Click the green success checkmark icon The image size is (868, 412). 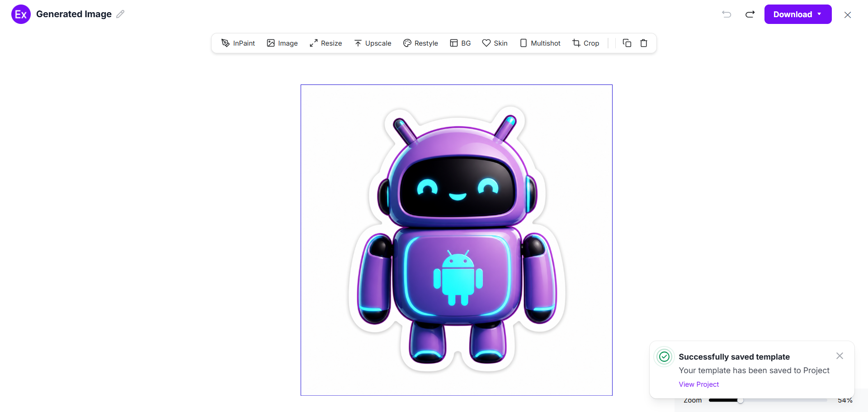[x=664, y=357]
